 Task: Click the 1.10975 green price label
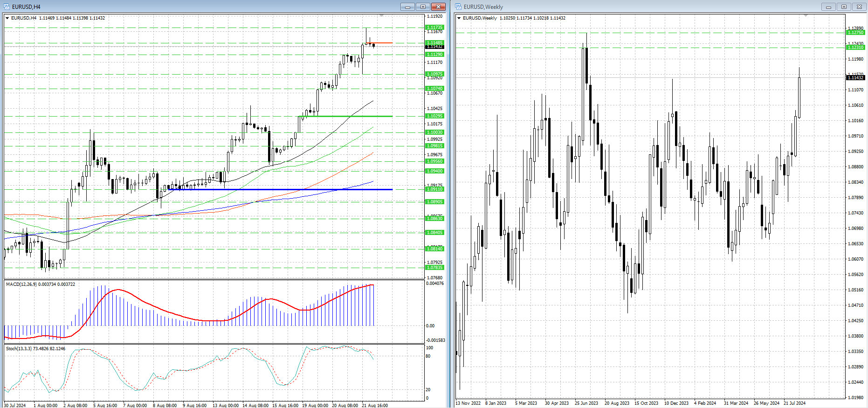pyautogui.click(x=435, y=74)
